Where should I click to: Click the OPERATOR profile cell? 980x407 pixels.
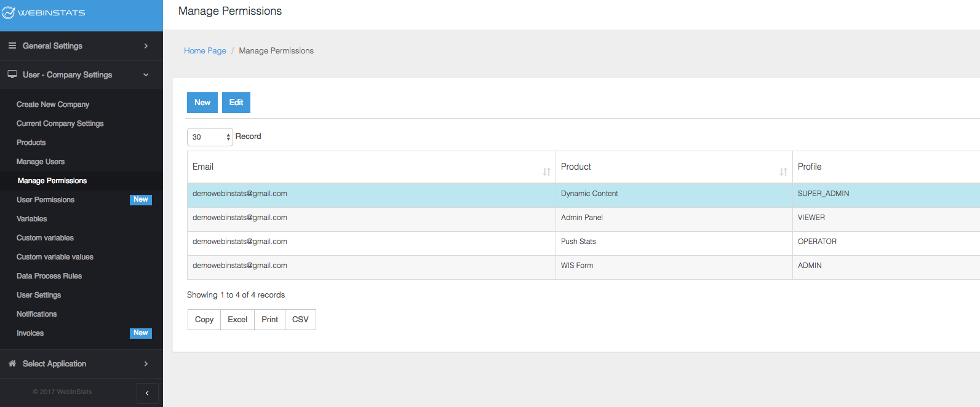point(886,243)
